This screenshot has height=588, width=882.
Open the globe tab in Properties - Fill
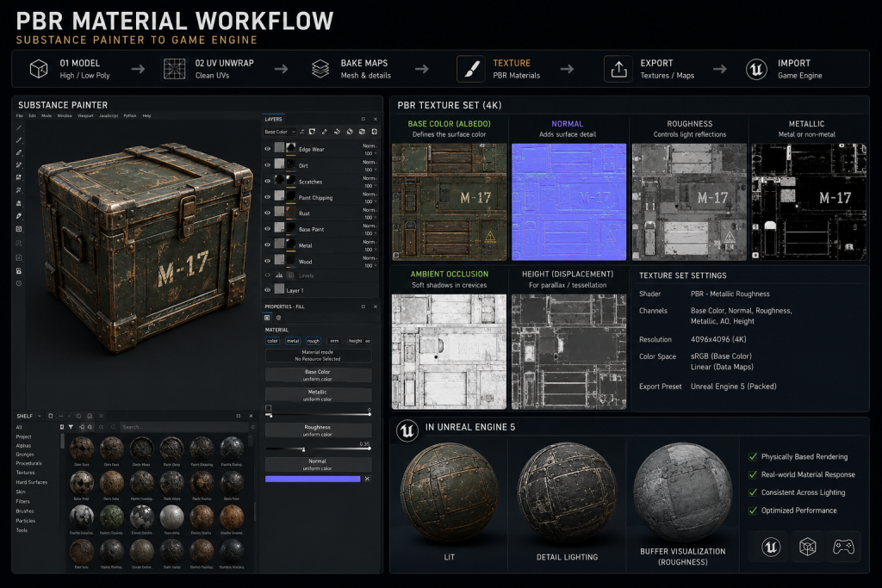278,318
